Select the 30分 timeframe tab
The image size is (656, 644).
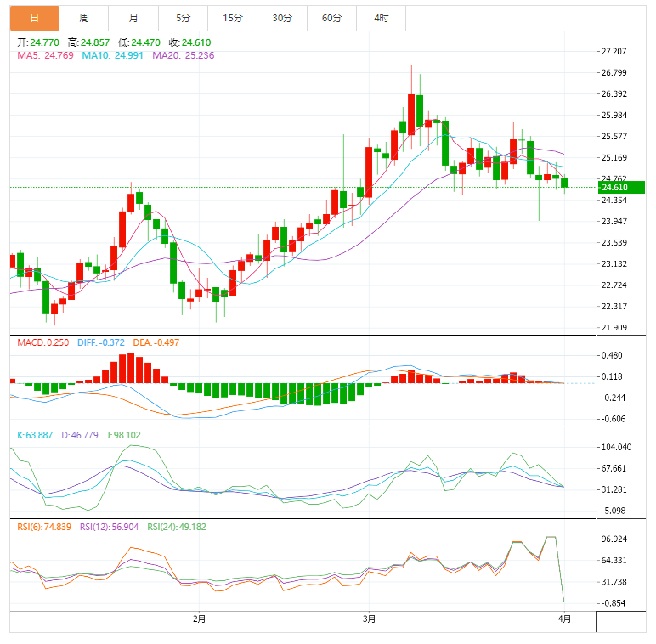(x=282, y=18)
